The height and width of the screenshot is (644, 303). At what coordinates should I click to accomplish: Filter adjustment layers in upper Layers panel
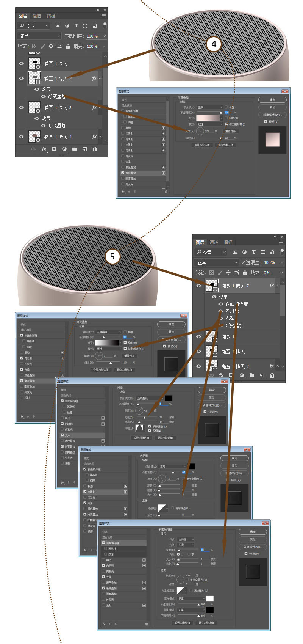tap(67, 26)
